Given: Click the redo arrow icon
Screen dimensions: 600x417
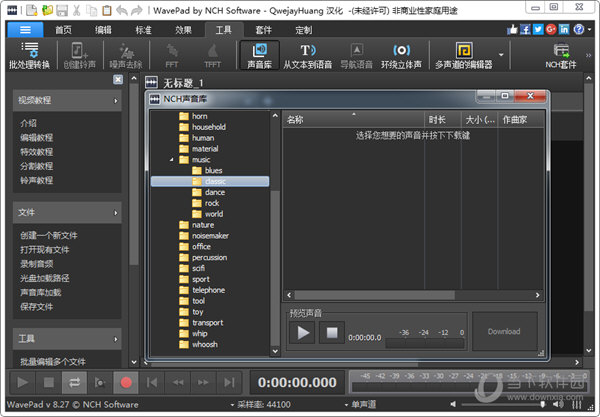Looking at the screenshot, I should [137, 10].
